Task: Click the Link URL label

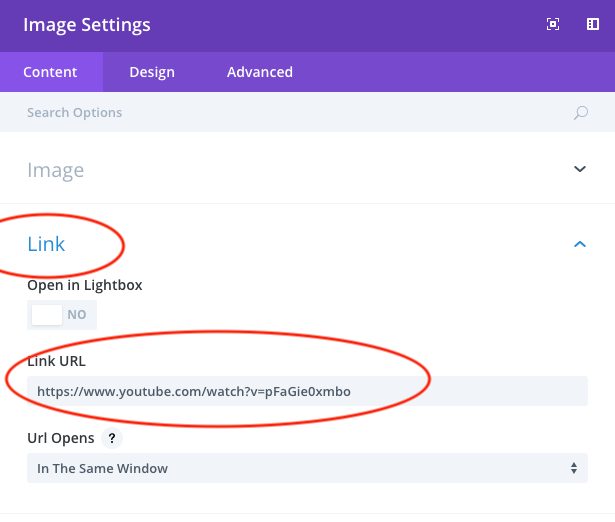Action: tap(57, 360)
